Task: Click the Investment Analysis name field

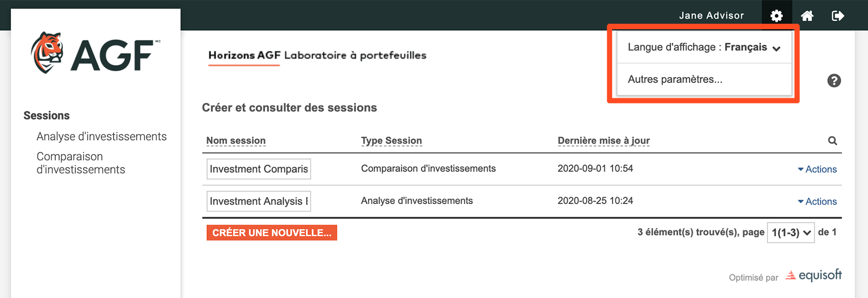Action: click(259, 201)
